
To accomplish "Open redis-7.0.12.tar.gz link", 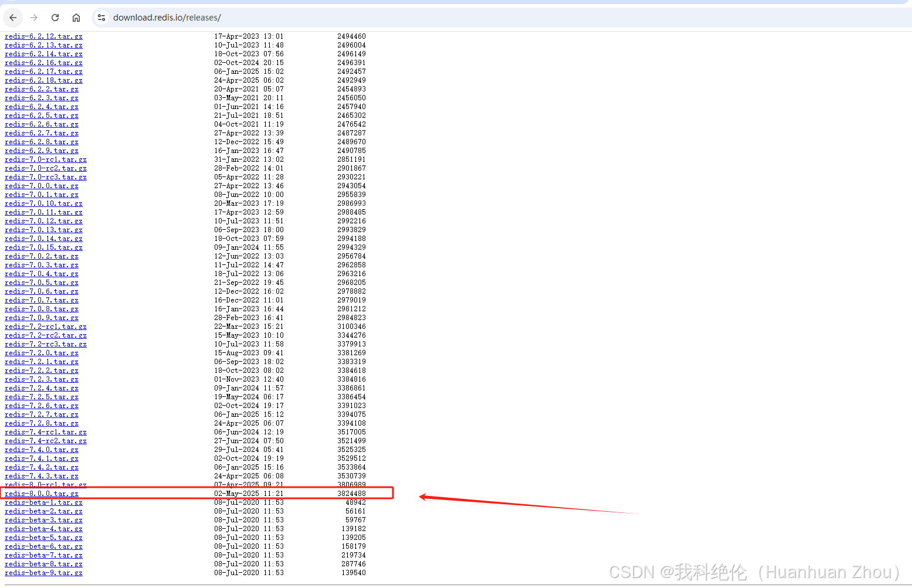I will click(43, 221).
